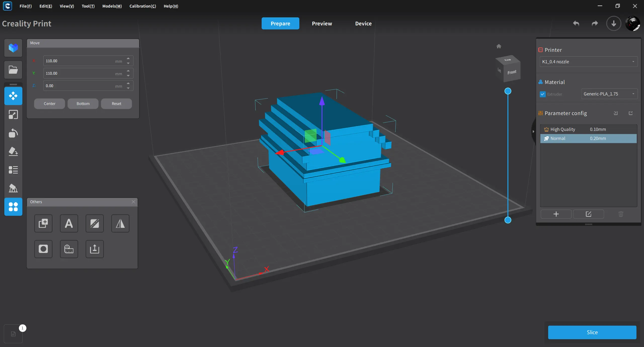Toggle the Others four-dot tool
The image size is (644, 347).
click(x=13, y=207)
